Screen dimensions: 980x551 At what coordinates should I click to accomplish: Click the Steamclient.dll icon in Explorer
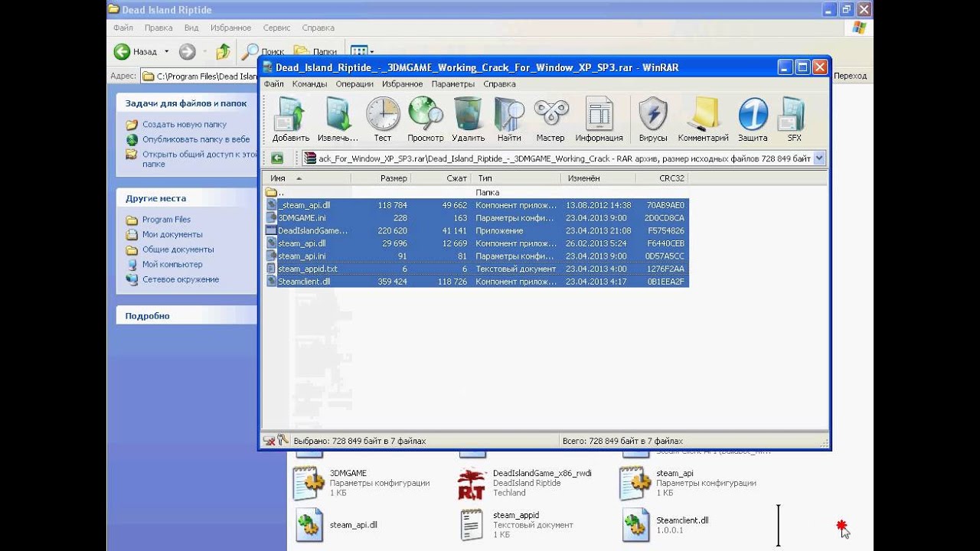point(635,525)
